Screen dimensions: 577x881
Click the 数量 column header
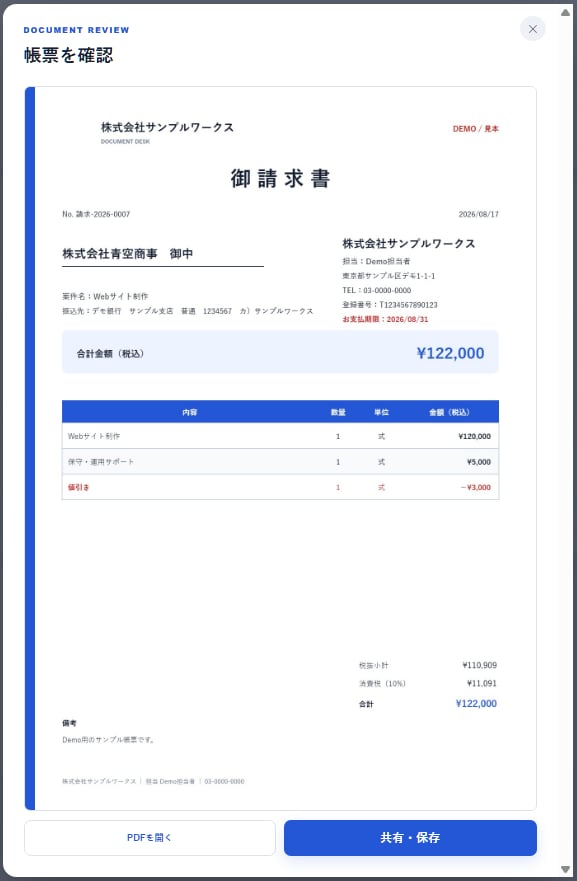338,412
